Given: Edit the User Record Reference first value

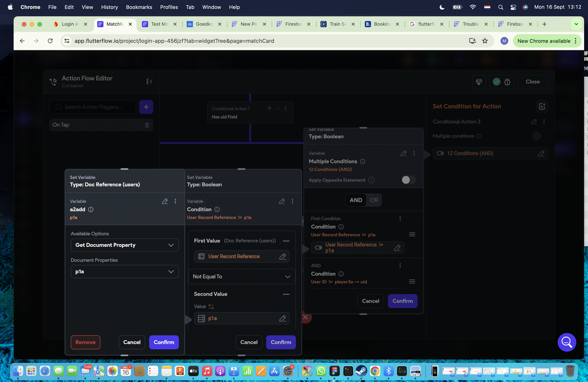Looking at the screenshot, I should coord(282,257).
